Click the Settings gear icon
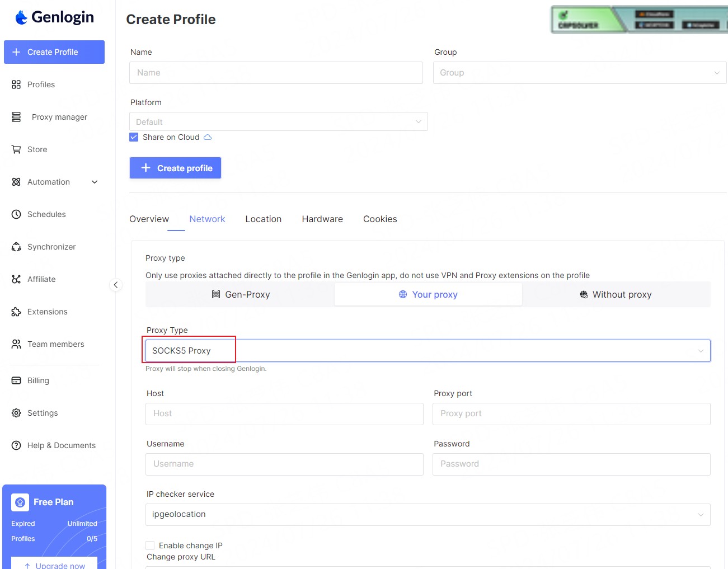 point(16,413)
